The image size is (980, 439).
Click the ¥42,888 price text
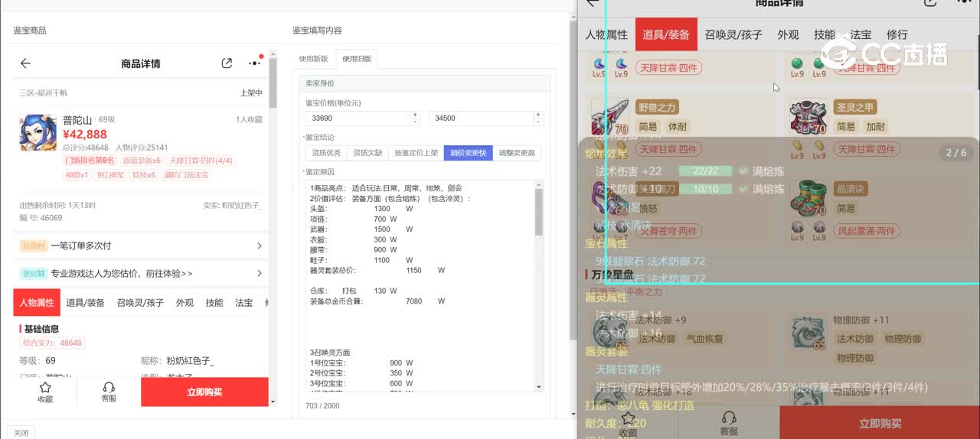pyautogui.click(x=85, y=134)
